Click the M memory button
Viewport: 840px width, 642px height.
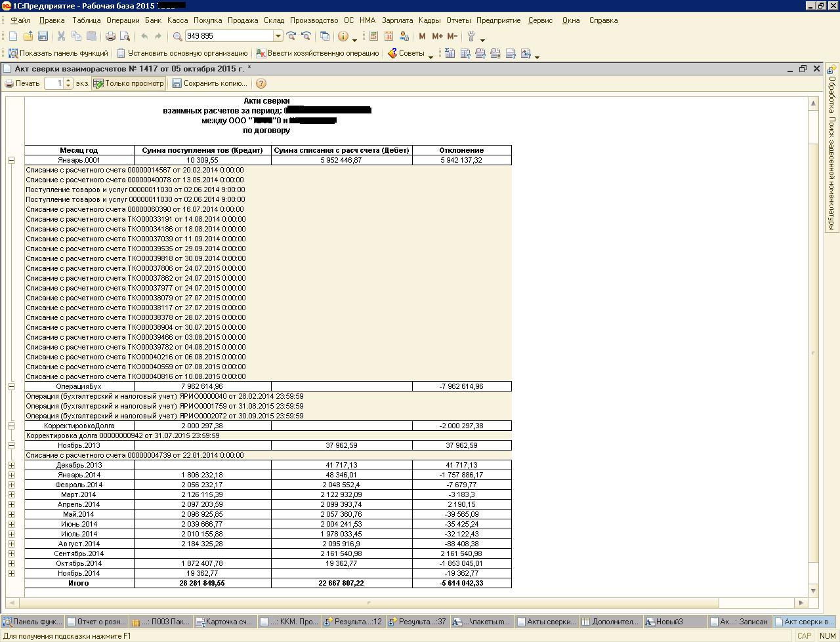pos(422,36)
